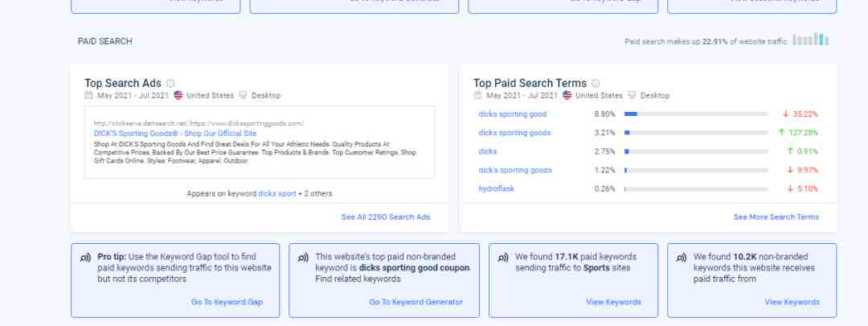Click 'dicks sporting good coupon' bold keyword
The image size is (868, 326).
[x=414, y=268]
